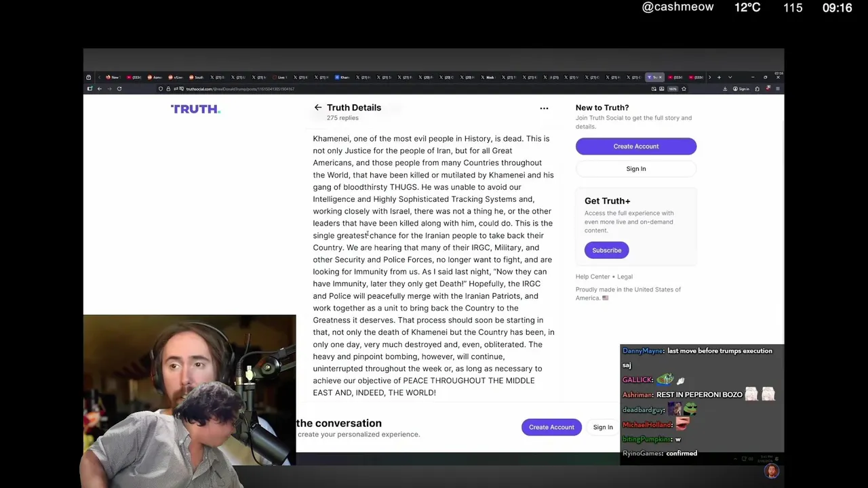The image size is (868, 488).
Task: Click the red-badged extension icon in toolbar
Action: pyautogui.click(x=768, y=88)
